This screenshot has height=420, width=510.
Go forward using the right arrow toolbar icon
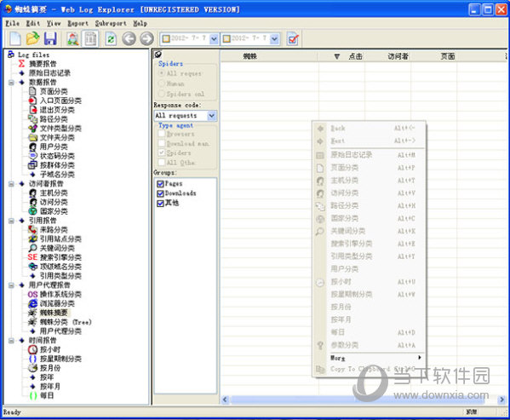coord(146,39)
